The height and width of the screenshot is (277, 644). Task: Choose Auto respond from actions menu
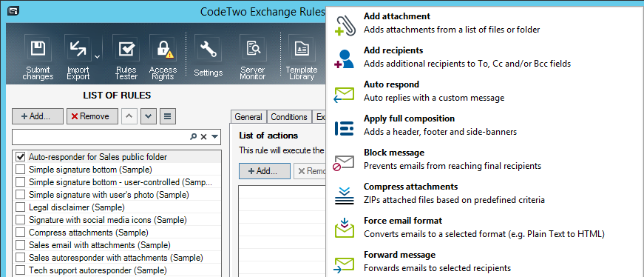484,91
